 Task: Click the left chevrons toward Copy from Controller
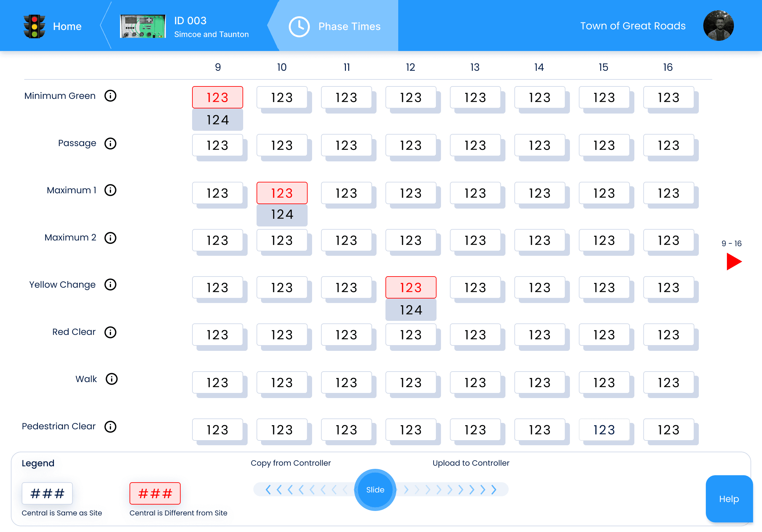click(x=305, y=490)
